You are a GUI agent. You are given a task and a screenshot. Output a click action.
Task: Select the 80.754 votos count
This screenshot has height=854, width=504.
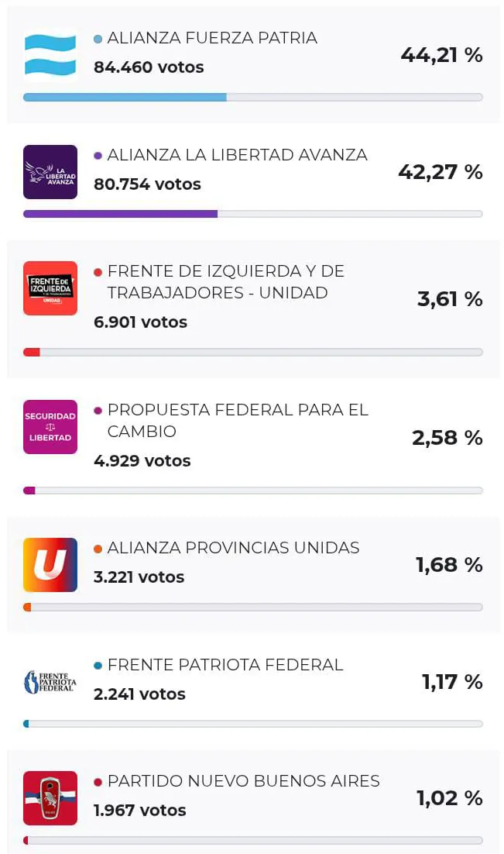(147, 184)
